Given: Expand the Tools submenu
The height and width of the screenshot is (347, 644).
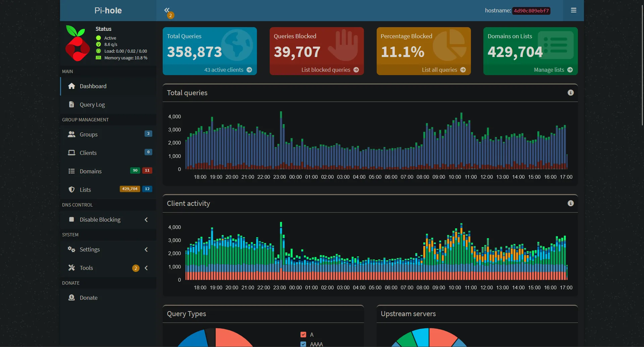Looking at the screenshot, I should pos(146,268).
